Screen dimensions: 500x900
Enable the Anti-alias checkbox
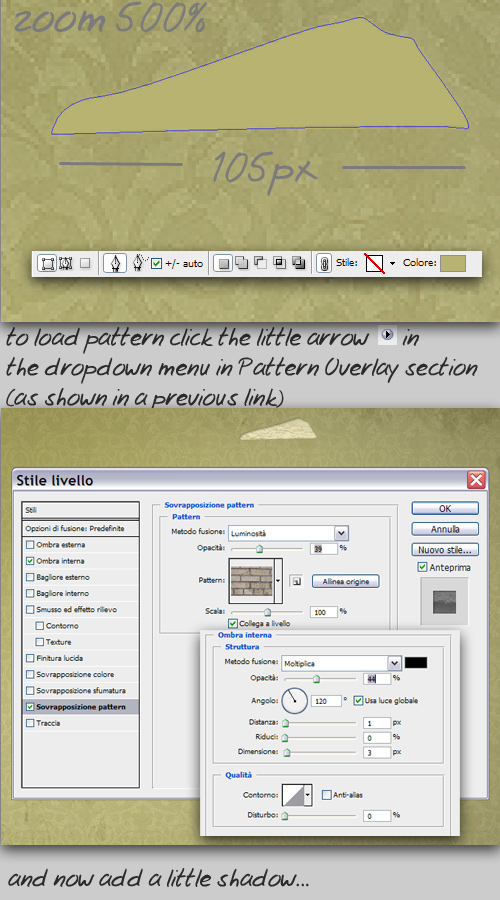(x=327, y=795)
